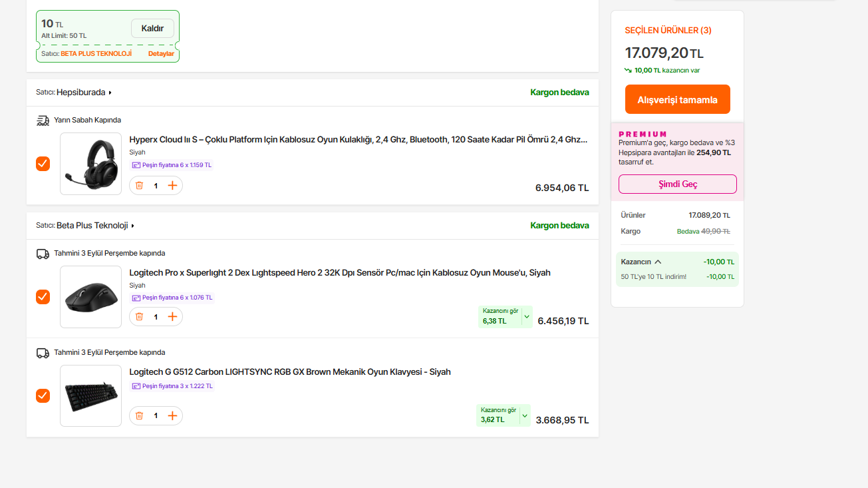The image size is (868, 488).
Task: Open the Beta Plus Teknoloji seller page
Action: tap(95, 226)
